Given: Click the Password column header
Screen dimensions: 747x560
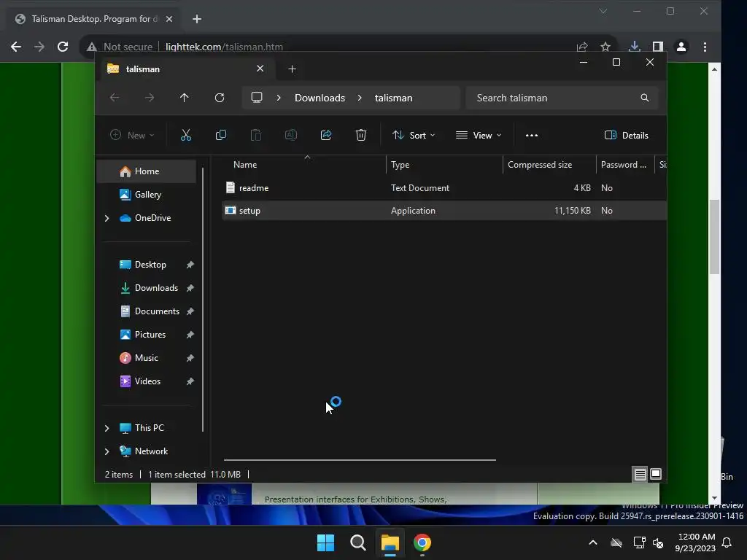Looking at the screenshot, I should tap(625, 165).
